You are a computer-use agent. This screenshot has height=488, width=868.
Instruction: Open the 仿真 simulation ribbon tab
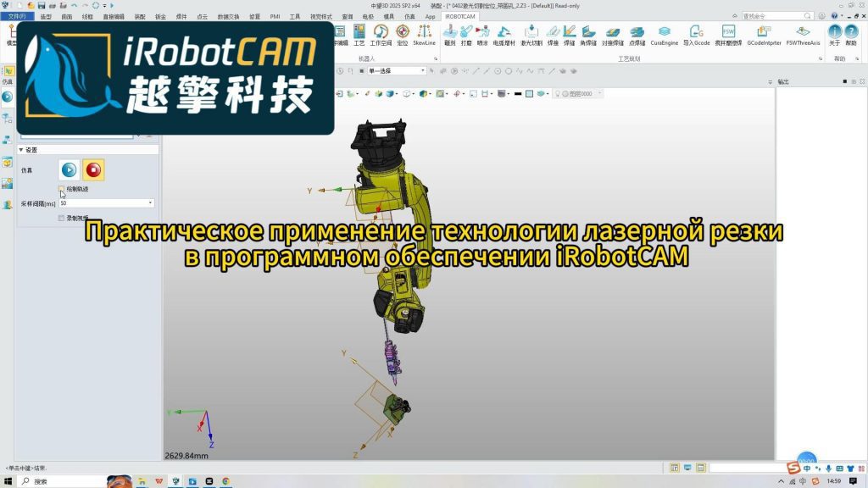pos(409,17)
